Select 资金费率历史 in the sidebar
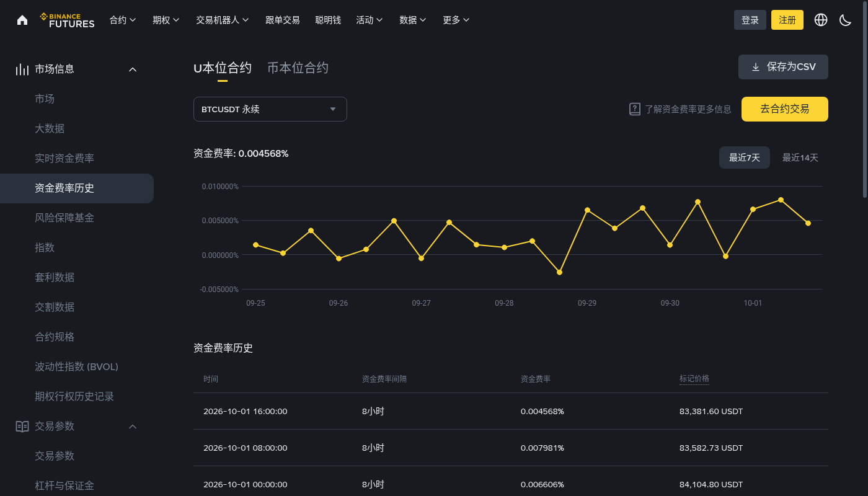The height and width of the screenshot is (496, 868). point(77,188)
